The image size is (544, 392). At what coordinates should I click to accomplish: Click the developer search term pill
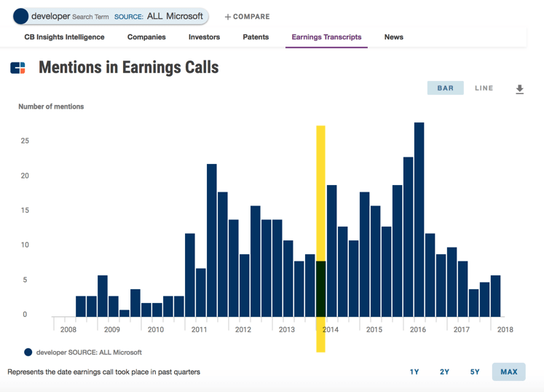click(111, 16)
